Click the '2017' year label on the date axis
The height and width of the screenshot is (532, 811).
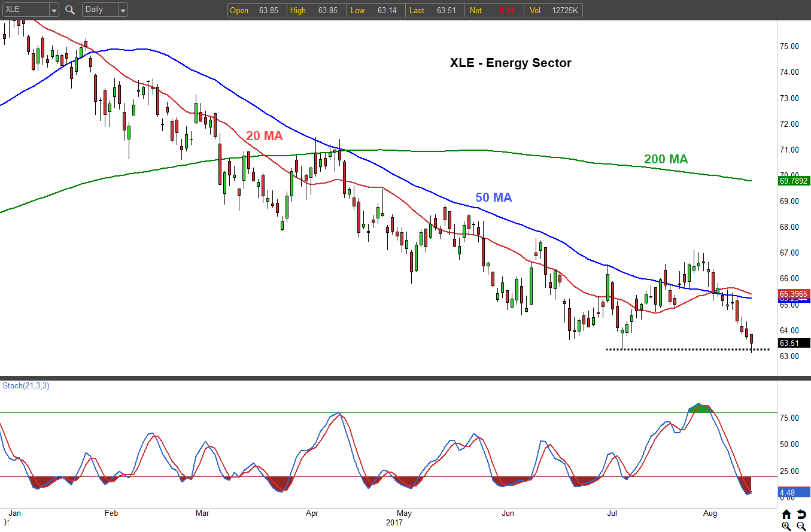[x=394, y=522]
